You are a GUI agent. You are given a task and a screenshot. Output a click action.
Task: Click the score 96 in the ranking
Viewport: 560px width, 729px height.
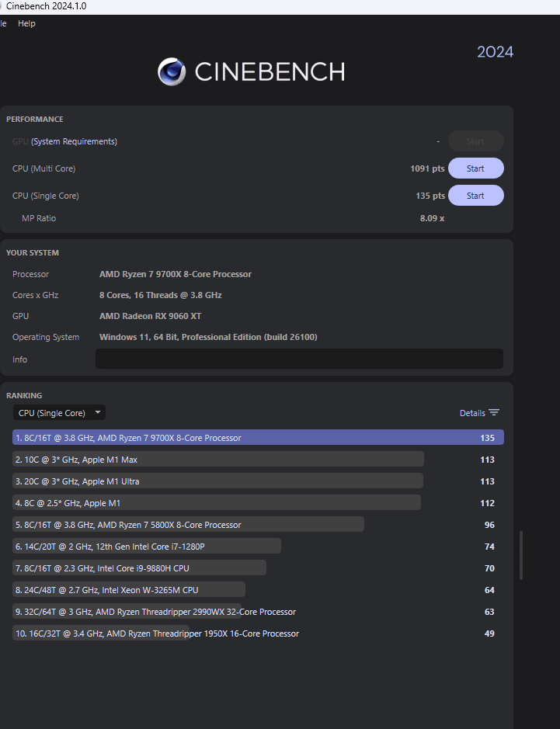coord(489,525)
